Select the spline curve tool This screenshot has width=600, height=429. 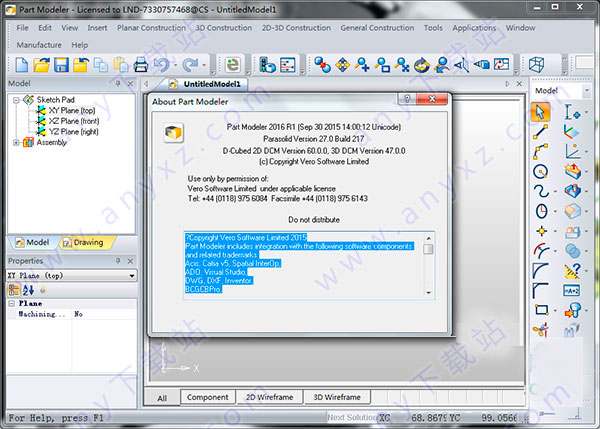[541, 191]
